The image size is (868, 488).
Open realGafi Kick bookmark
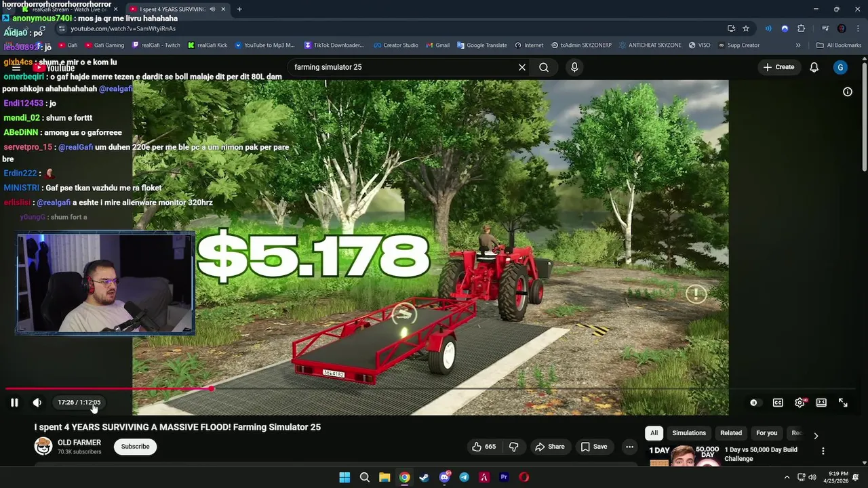[x=208, y=45]
